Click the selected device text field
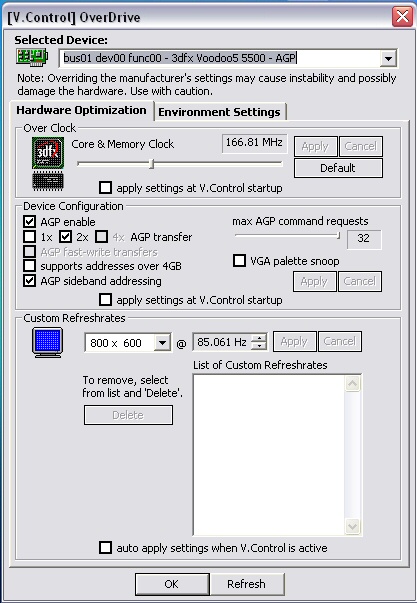This screenshot has width=417, height=603. click(220, 58)
